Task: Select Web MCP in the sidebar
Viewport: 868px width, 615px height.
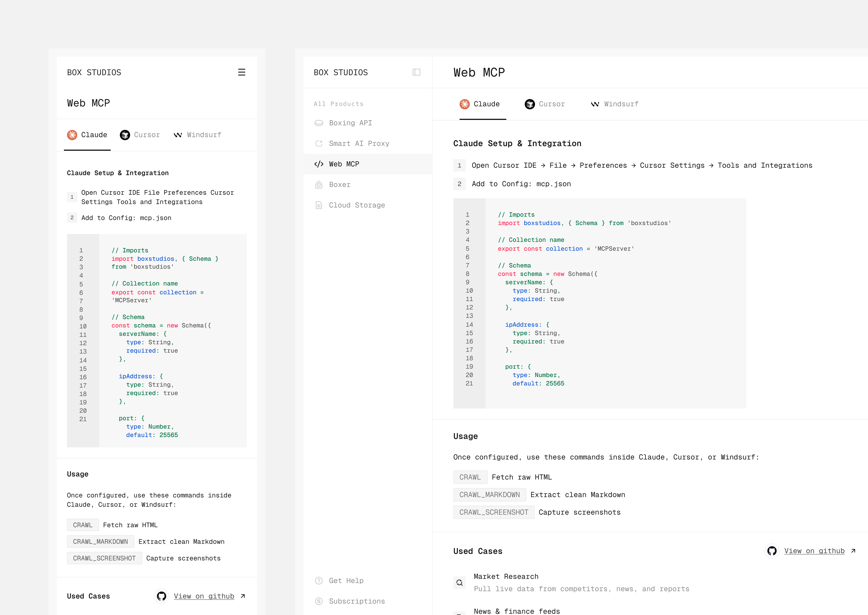Action: (x=344, y=164)
